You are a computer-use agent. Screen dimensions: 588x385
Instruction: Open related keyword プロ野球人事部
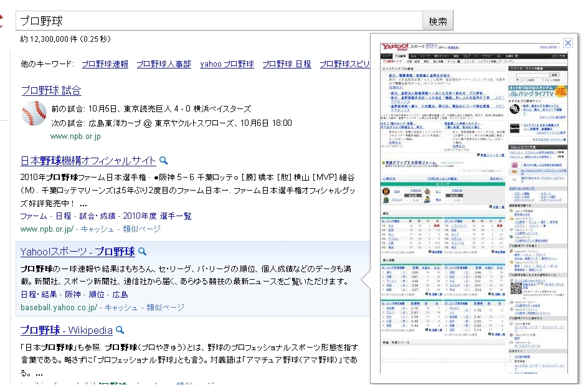(x=164, y=64)
